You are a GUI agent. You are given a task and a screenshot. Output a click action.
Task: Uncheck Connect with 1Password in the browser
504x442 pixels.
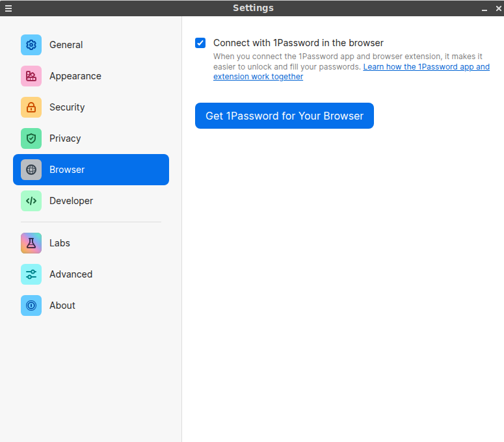click(x=200, y=43)
